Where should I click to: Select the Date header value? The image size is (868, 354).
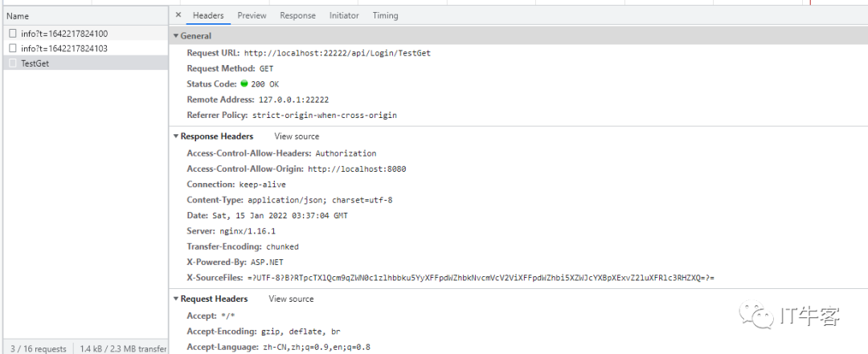[279, 215]
